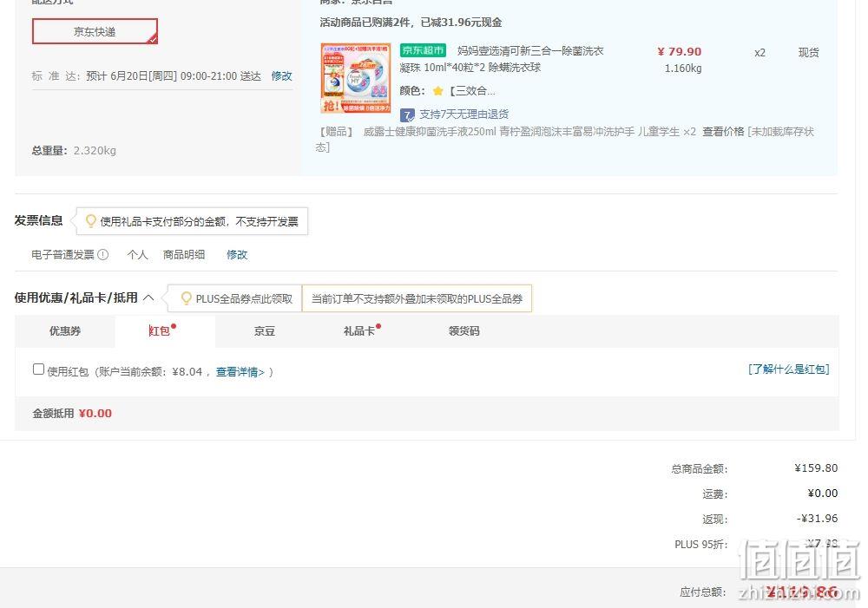Click the 了解什么是红包 link

789,369
